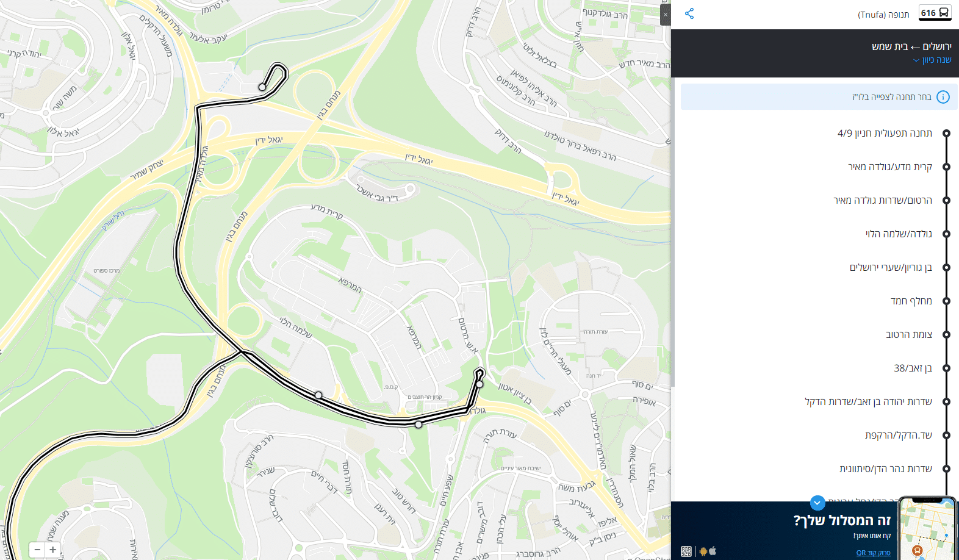Image resolution: width=959 pixels, height=560 pixels.
Task: Click the 616 bus line badge
Action: click(x=935, y=13)
